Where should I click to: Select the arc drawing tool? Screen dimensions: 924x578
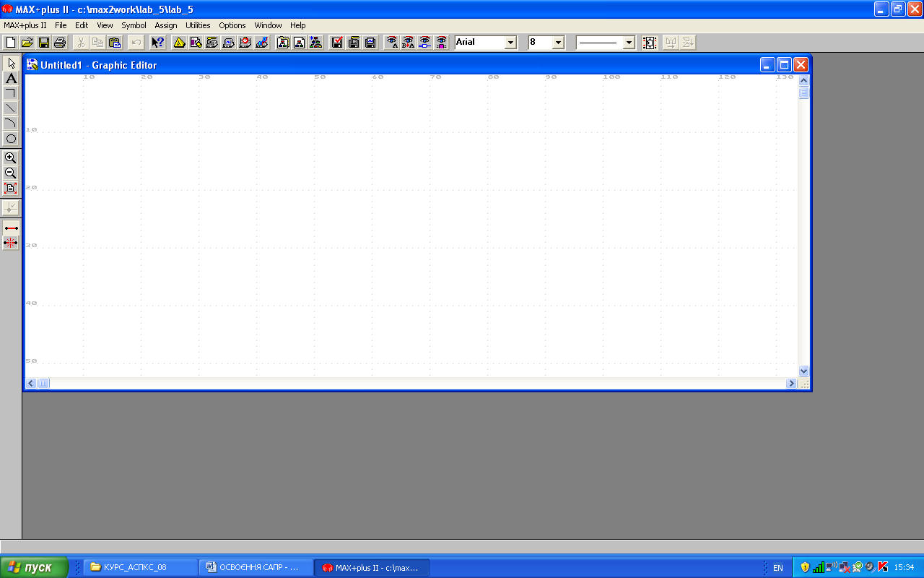(11, 124)
